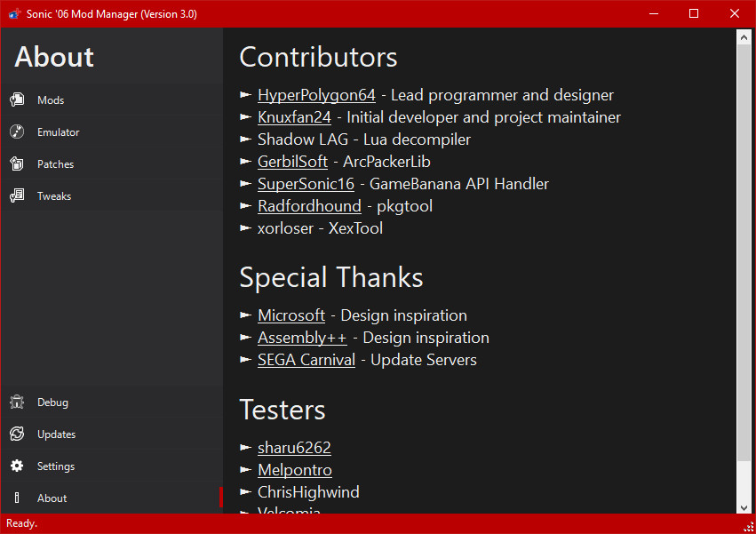Click the GerbilSoft link
Screen dimensions: 756x534
pos(292,162)
